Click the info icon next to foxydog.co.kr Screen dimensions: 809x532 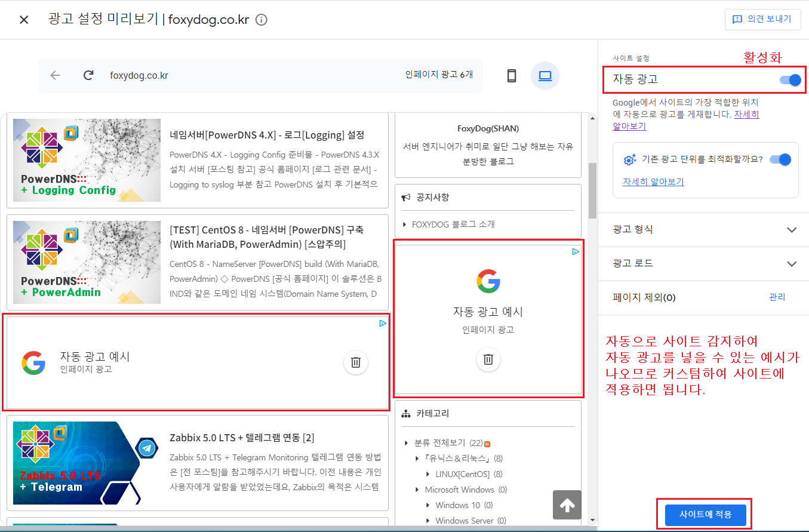tap(261, 20)
